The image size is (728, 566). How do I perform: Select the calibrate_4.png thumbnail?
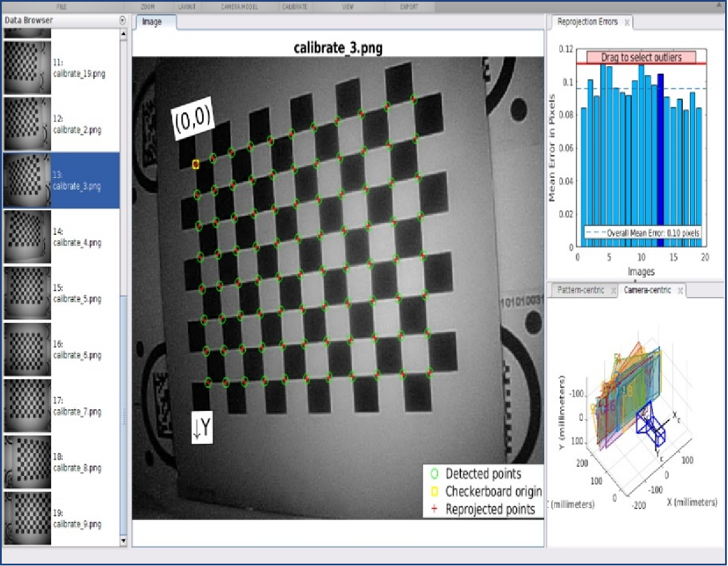(27, 237)
